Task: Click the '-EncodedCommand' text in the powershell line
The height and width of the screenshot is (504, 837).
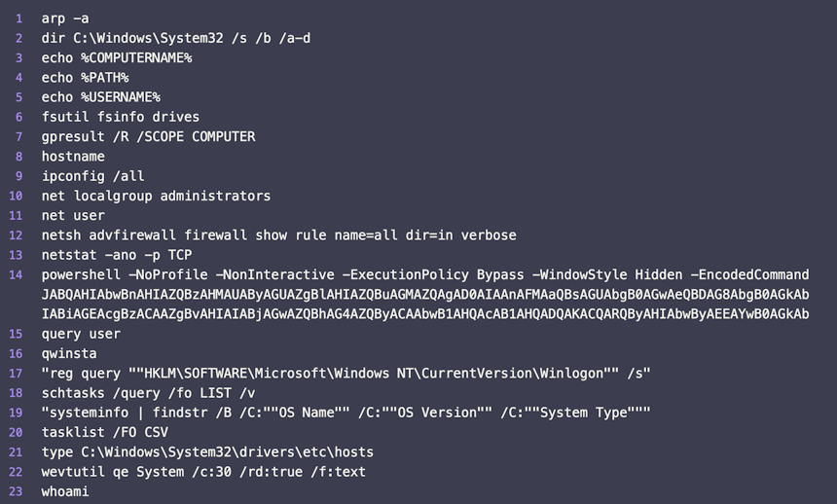Action: tap(749, 275)
